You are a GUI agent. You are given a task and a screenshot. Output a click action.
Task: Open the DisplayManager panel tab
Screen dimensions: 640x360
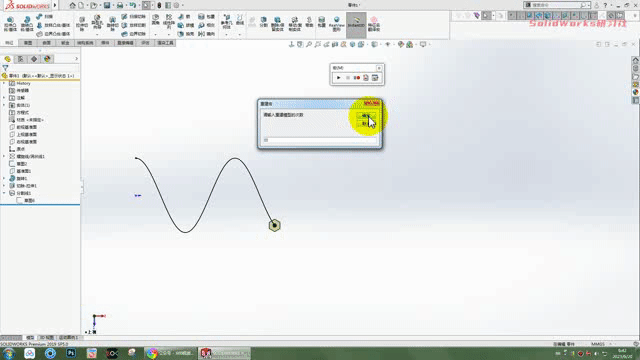(x=47, y=59)
